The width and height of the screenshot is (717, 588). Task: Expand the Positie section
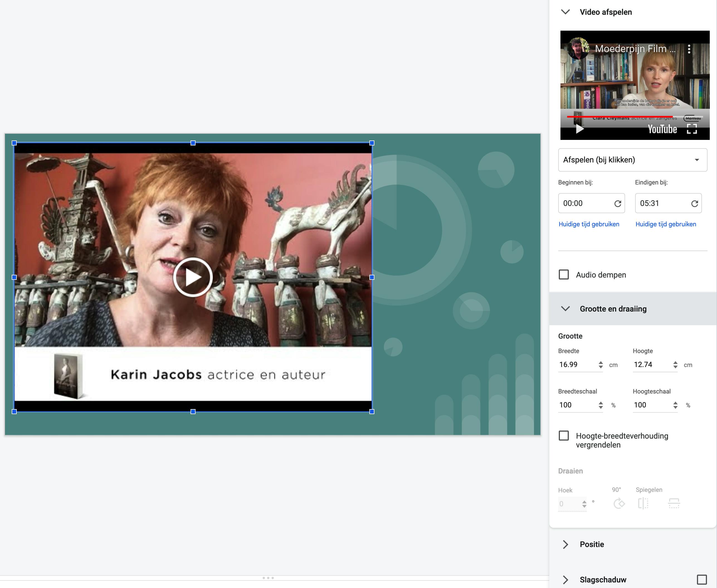click(565, 544)
